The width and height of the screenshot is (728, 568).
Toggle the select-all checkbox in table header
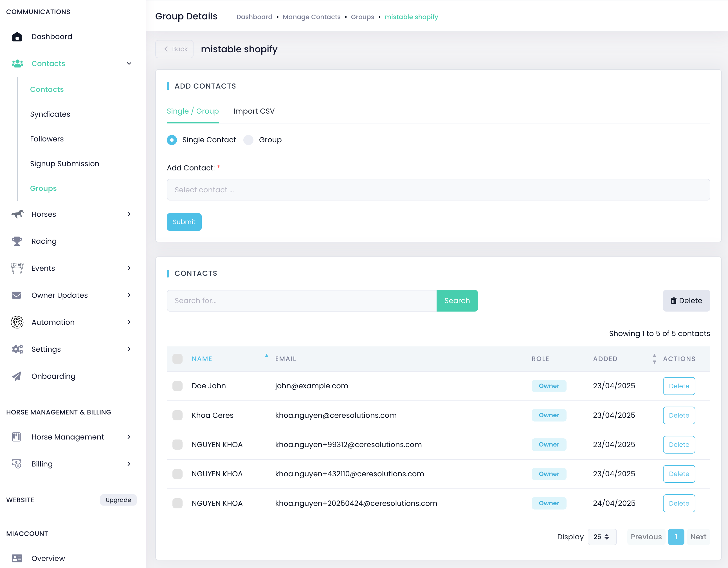(x=177, y=359)
